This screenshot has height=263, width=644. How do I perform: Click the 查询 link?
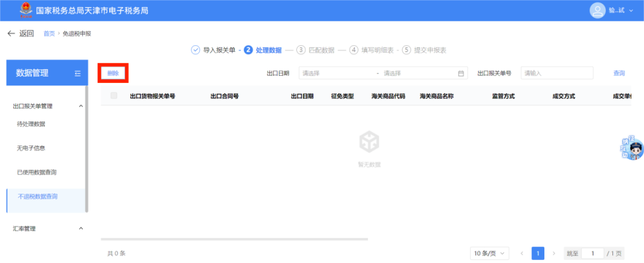pos(619,73)
